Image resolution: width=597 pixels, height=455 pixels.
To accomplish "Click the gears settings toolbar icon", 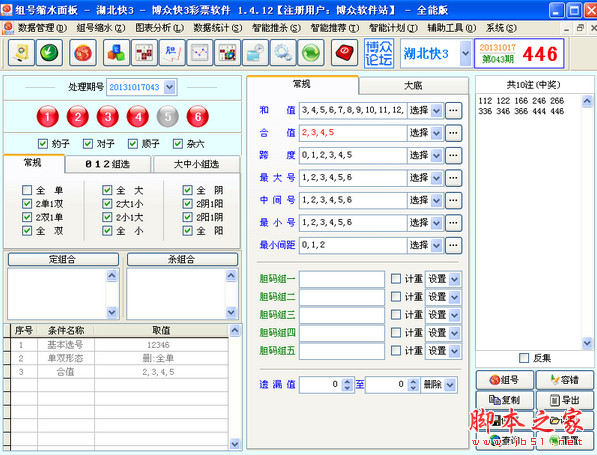I will 283,53.
